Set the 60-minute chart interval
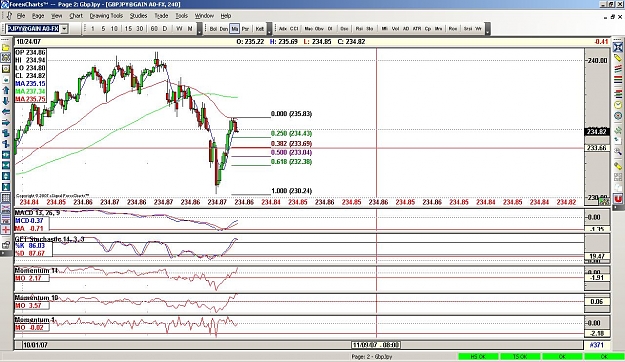The image size is (625, 362). (154, 29)
